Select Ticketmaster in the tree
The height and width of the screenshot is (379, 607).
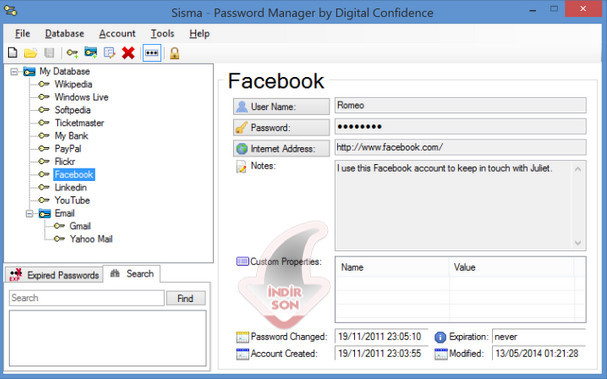tap(79, 123)
